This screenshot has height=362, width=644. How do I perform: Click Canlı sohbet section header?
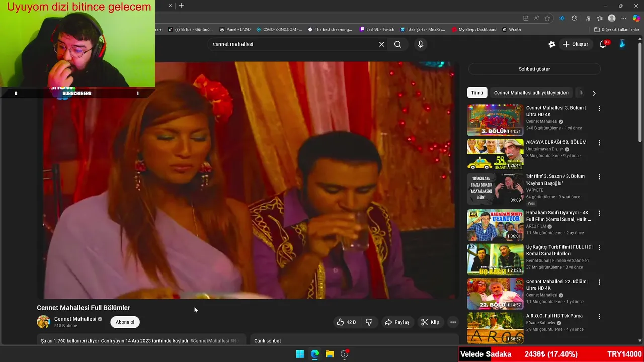pos(268,341)
